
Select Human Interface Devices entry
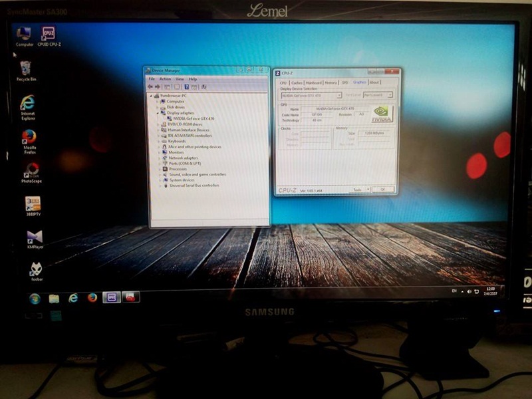pyautogui.click(x=188, y=130)
